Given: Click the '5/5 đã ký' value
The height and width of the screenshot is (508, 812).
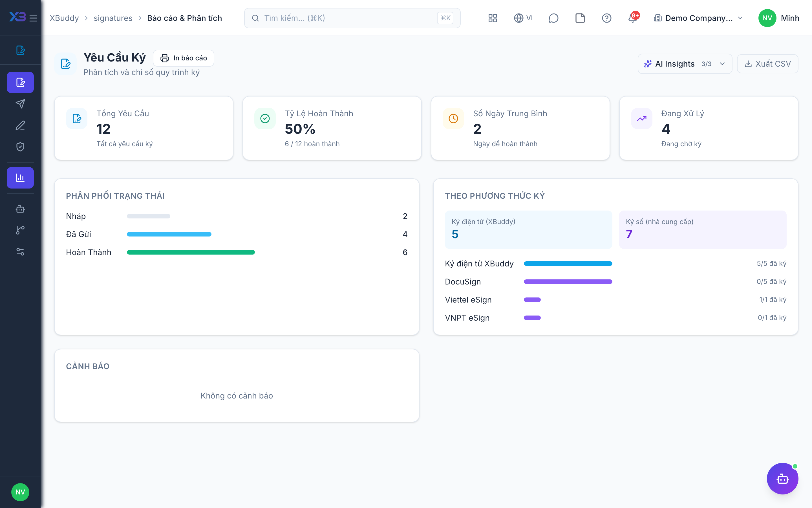Looking at the screenshot, I should click(771, 263).
